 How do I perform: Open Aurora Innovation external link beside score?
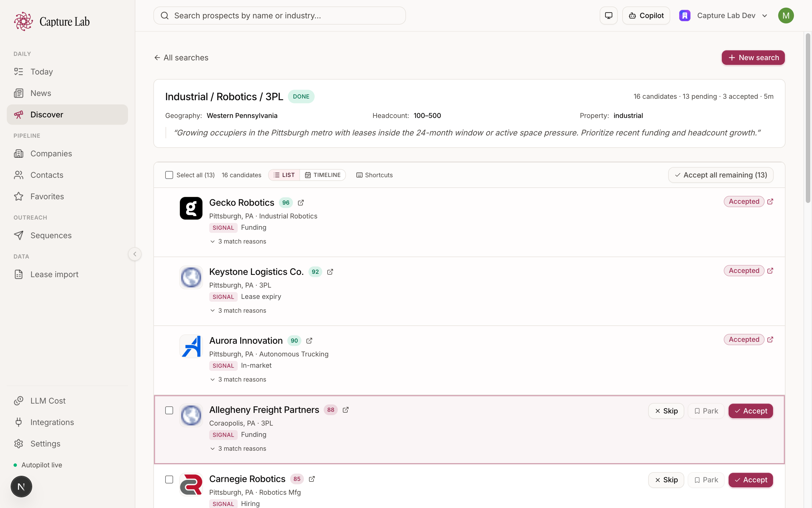309,341
